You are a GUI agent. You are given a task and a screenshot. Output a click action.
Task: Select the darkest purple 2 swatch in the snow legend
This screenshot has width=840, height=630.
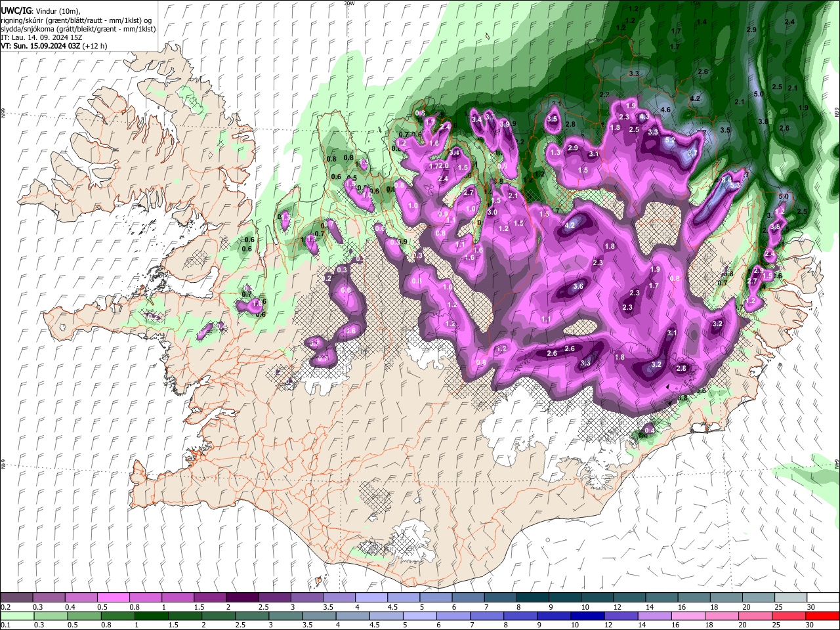242,597
